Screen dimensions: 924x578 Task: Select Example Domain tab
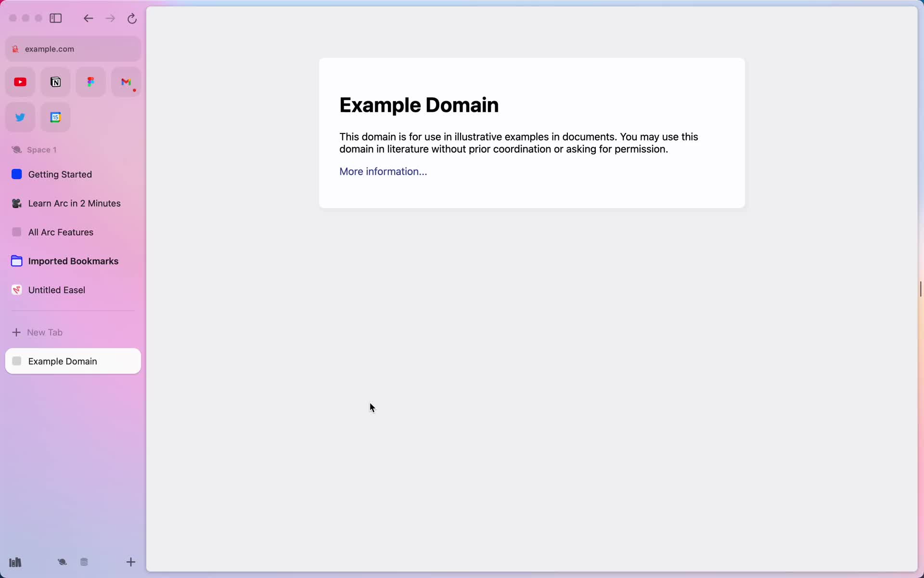click(73, 361)
